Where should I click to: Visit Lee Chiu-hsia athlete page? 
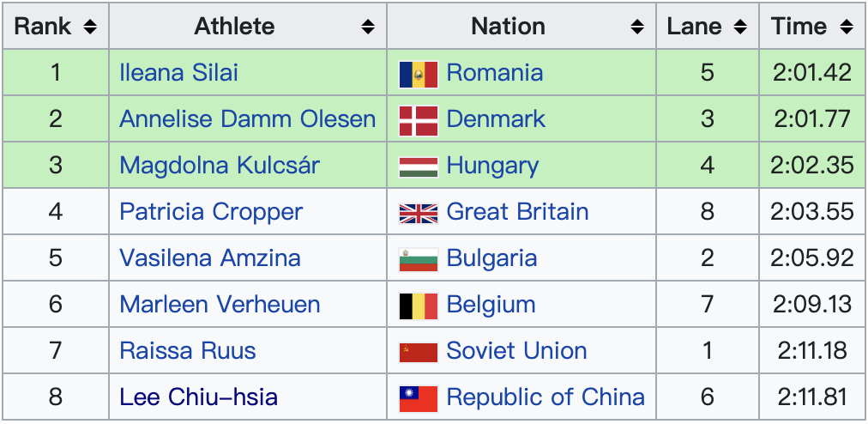point(198,397)
